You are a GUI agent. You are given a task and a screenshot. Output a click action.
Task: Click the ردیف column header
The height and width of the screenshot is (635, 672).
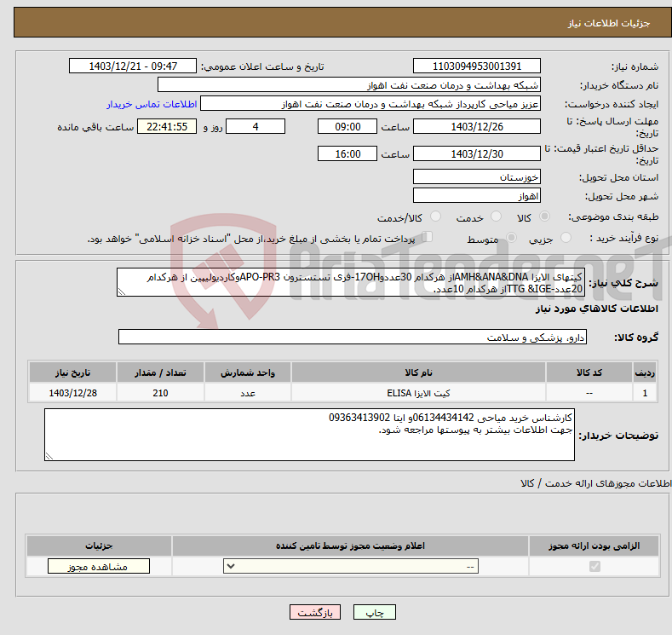tap(645, 372)
